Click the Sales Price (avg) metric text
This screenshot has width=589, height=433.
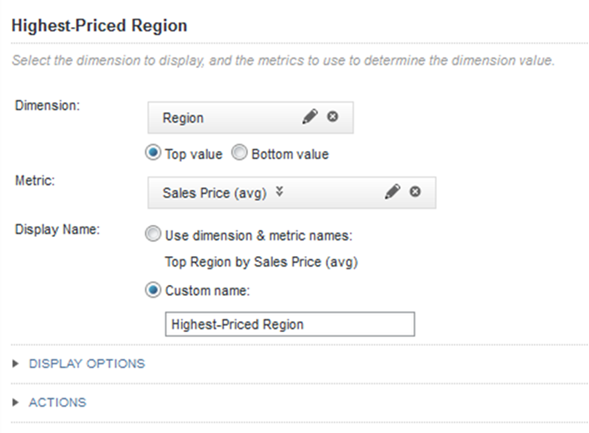click(x=214, y=193)
